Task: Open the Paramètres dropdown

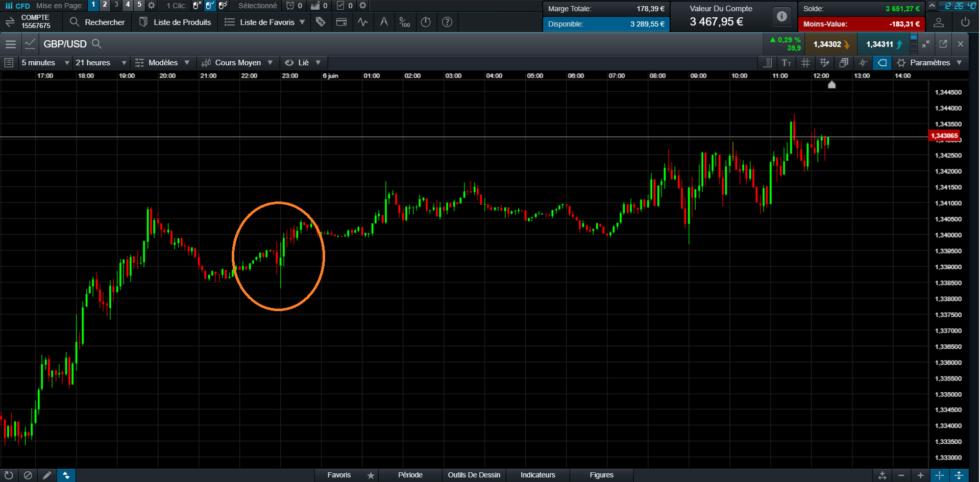Action: 930,63
